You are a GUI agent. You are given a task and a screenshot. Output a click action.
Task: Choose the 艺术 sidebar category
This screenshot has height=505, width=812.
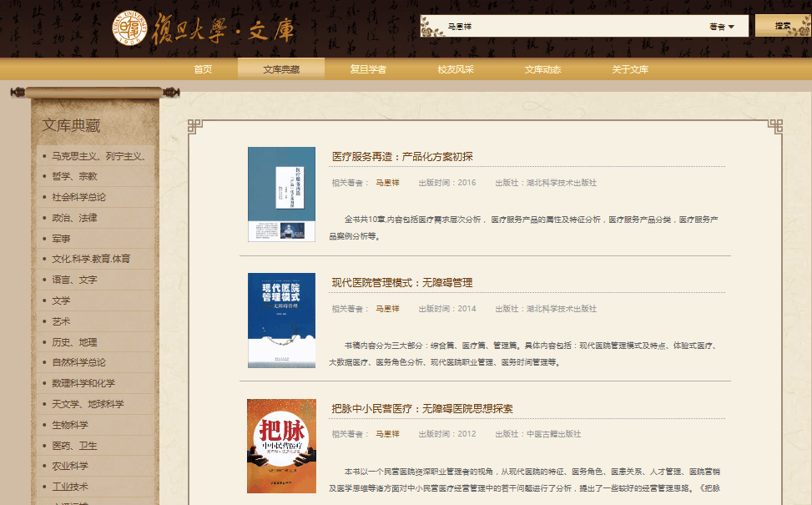pyautogui.click(x=61, y=321)
